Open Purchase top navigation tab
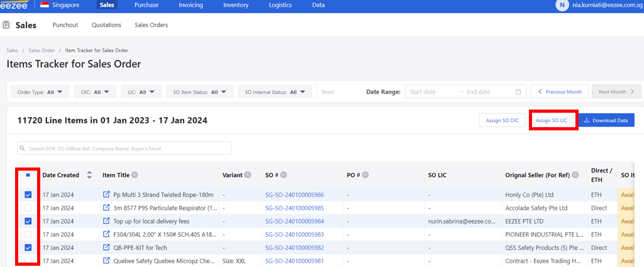The height and width of the screenshot is (267, 644). [x=146, y=5]
